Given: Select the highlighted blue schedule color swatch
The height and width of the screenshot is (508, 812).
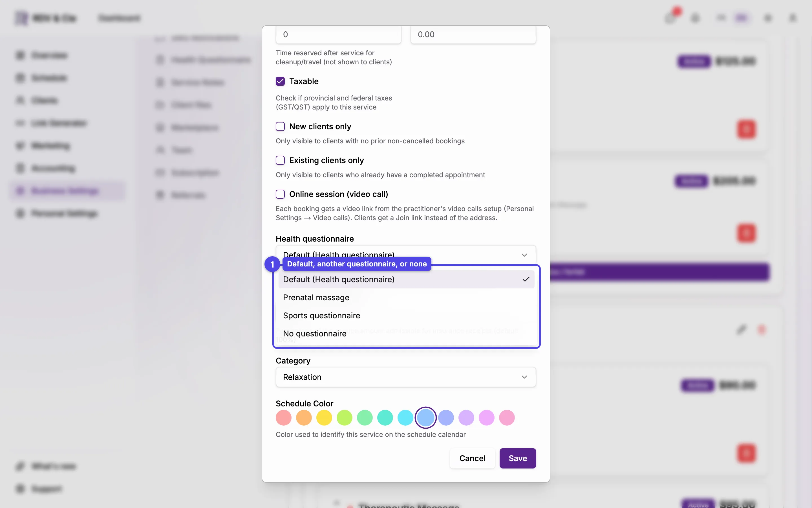Looking at the screenshot, I should click(x=425, y=418).
